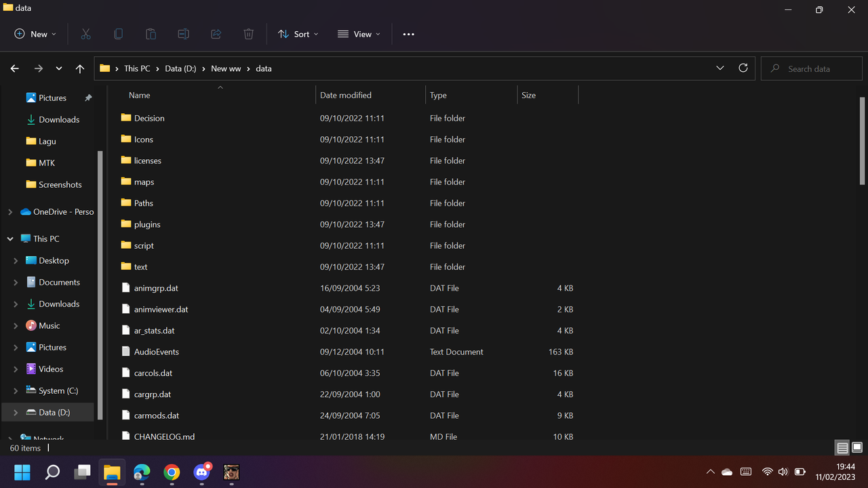This screenshot has height=488, width=868.
Task: Select pinned Pictures in quick access
Action: pos(52,98)
